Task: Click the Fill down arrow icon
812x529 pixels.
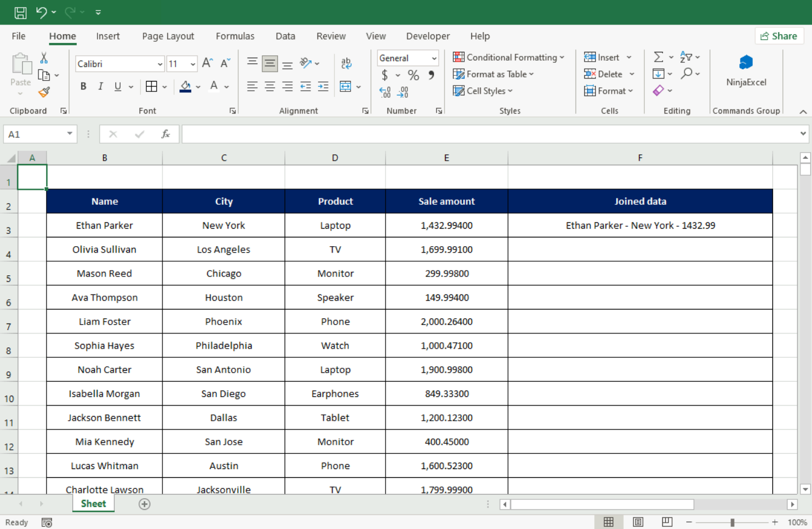Action: [x=658, y=73]
